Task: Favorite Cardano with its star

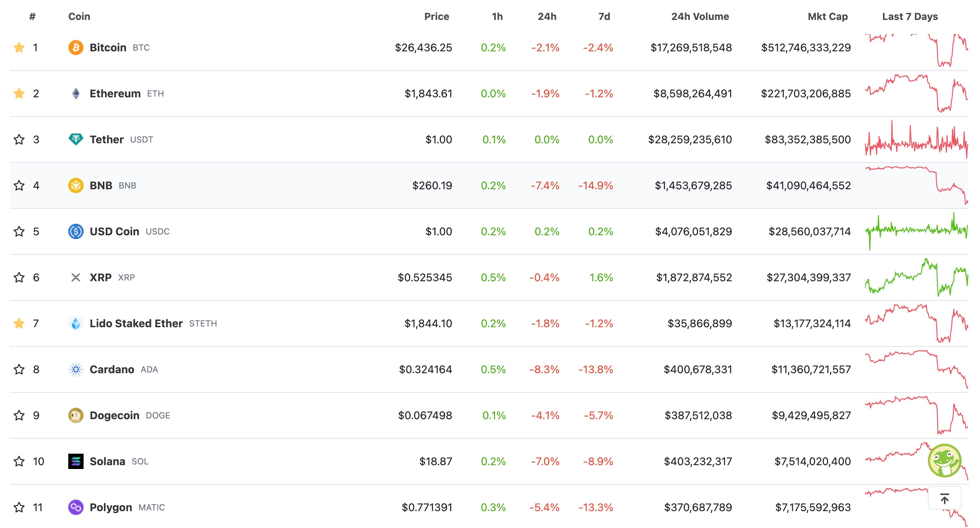Action: point(19,369)
